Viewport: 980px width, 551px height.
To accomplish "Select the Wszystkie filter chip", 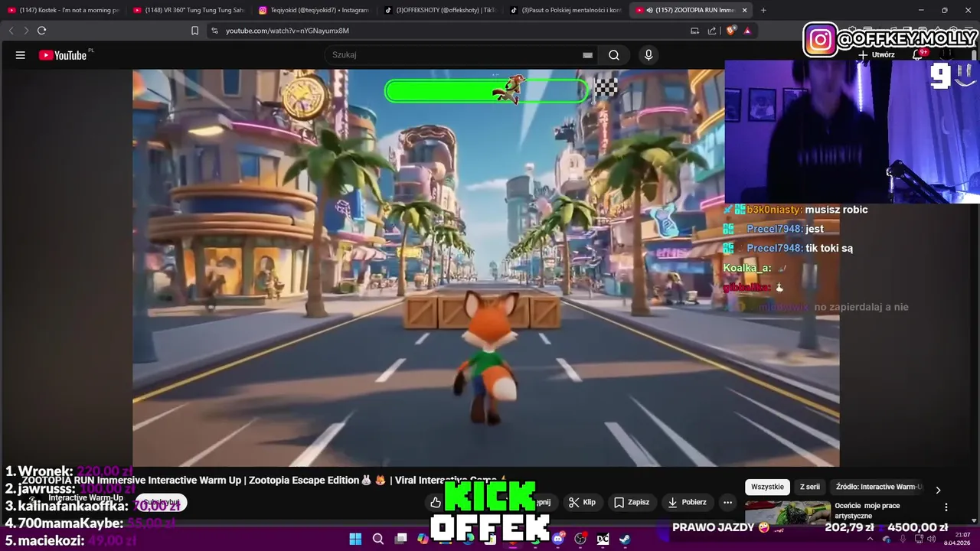I will tap(767, 487).
